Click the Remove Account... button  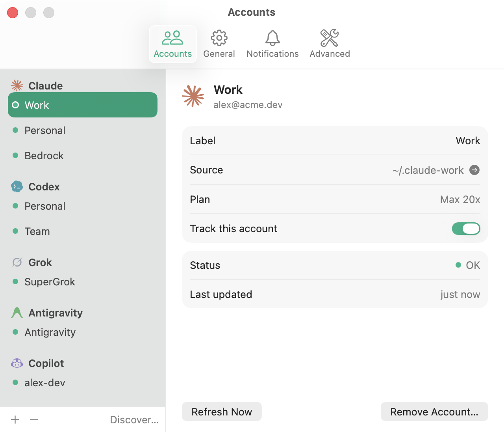[434, 412]
